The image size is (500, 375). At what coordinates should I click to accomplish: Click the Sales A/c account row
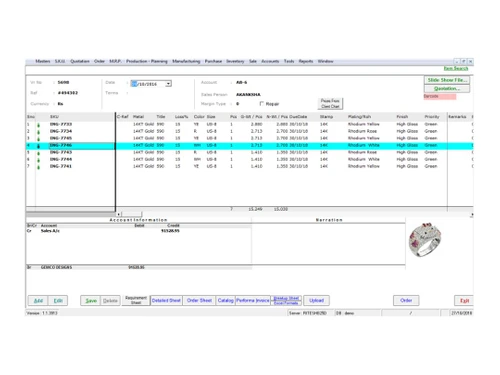[x=138, y=231]
